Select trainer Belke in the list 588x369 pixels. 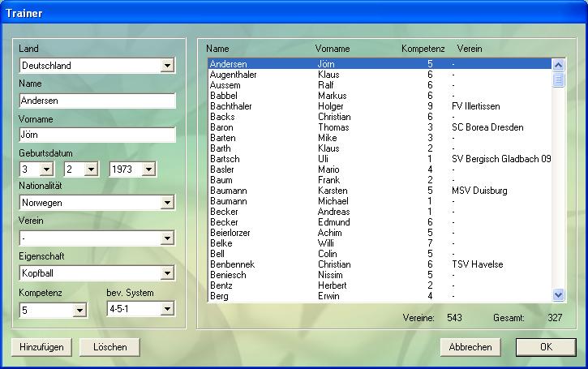coord(380,243)
